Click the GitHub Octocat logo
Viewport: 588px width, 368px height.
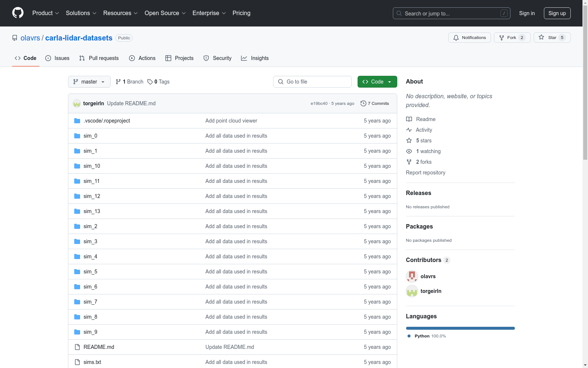click(x=18, y=13)
